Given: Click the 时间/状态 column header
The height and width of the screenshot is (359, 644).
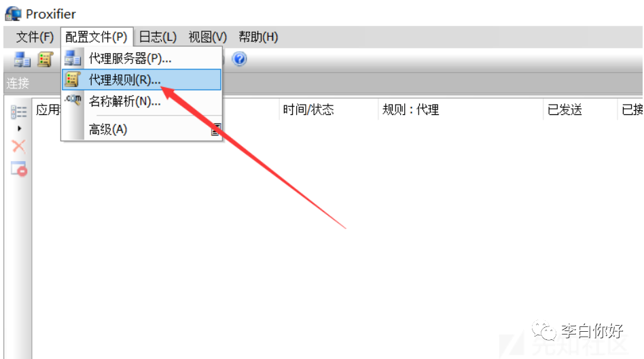Looking at the screenshot, I should pyautogui.click(x=308, y=109).
